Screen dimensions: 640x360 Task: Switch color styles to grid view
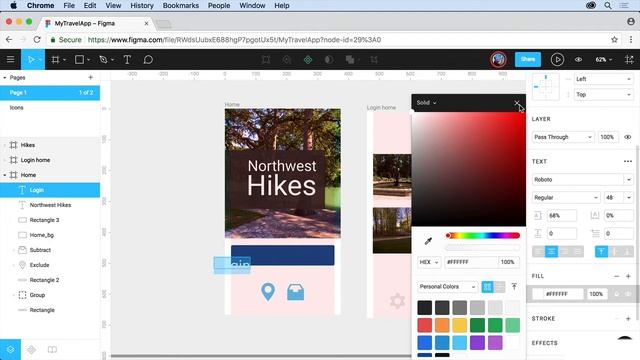tap(487, 287)
